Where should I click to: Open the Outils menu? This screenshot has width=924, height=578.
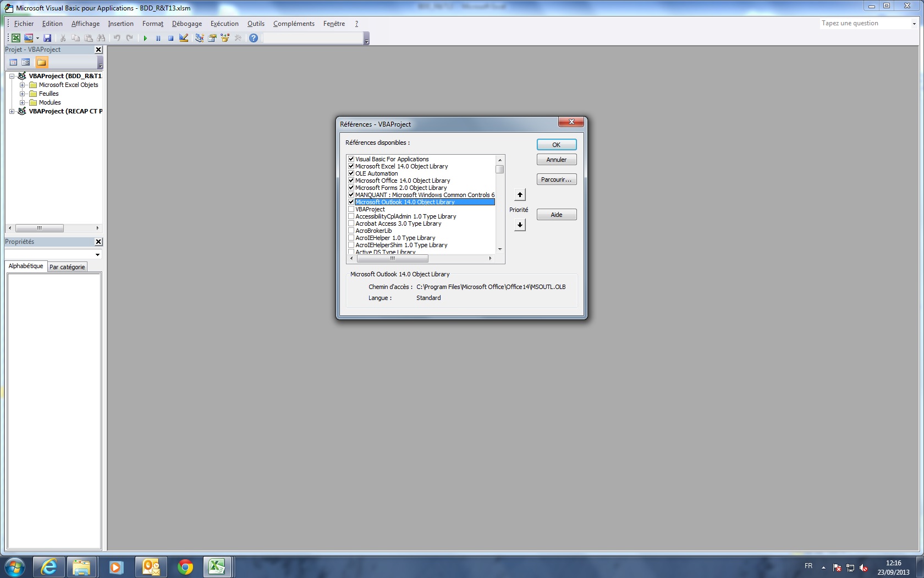(256, 24)
